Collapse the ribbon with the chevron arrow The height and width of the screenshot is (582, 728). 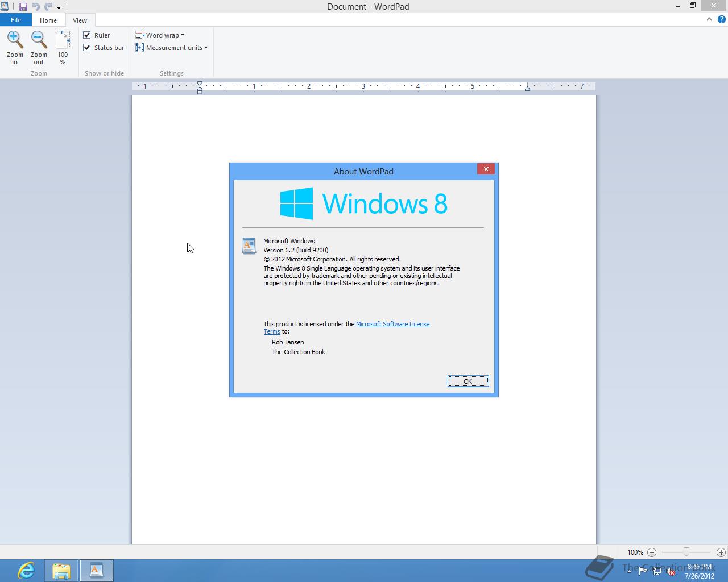point(709,19)
